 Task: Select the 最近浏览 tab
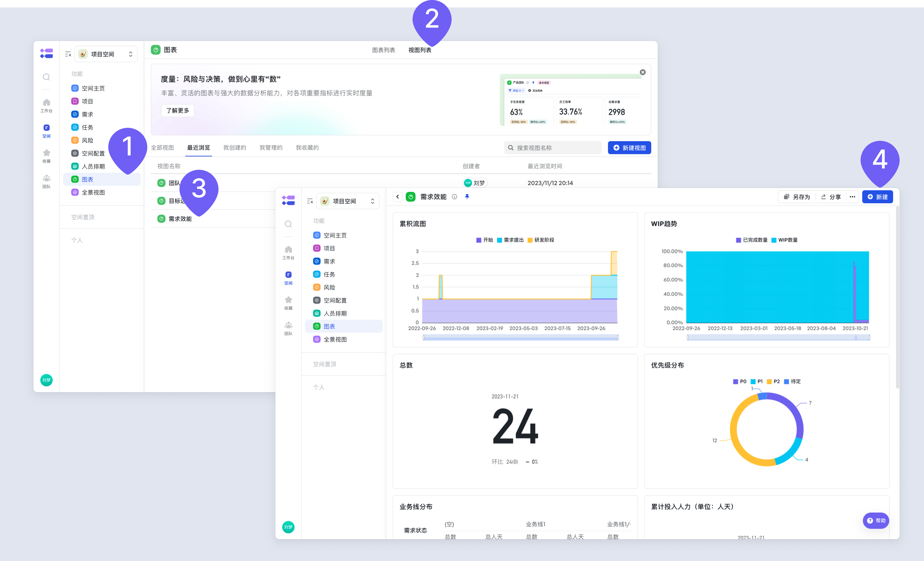199,148
